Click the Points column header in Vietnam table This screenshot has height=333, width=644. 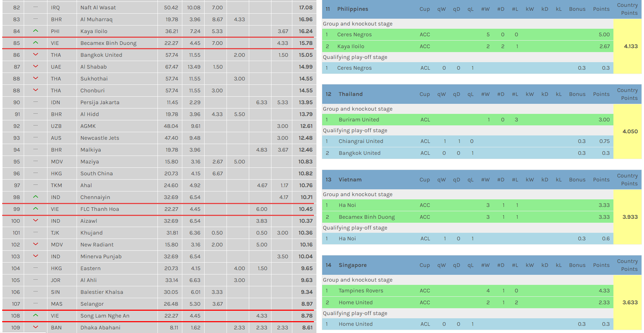point(601,180)
